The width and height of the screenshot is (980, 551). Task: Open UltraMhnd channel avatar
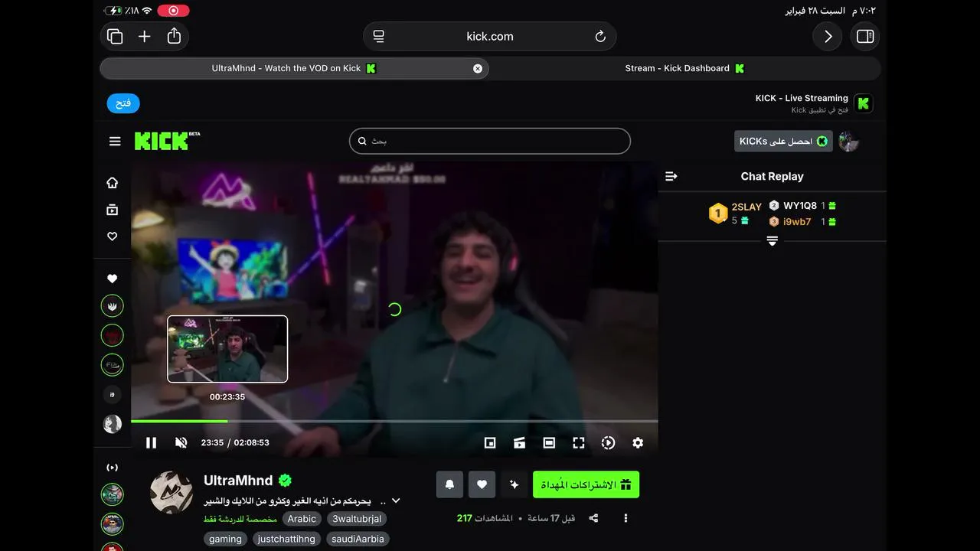171,492
